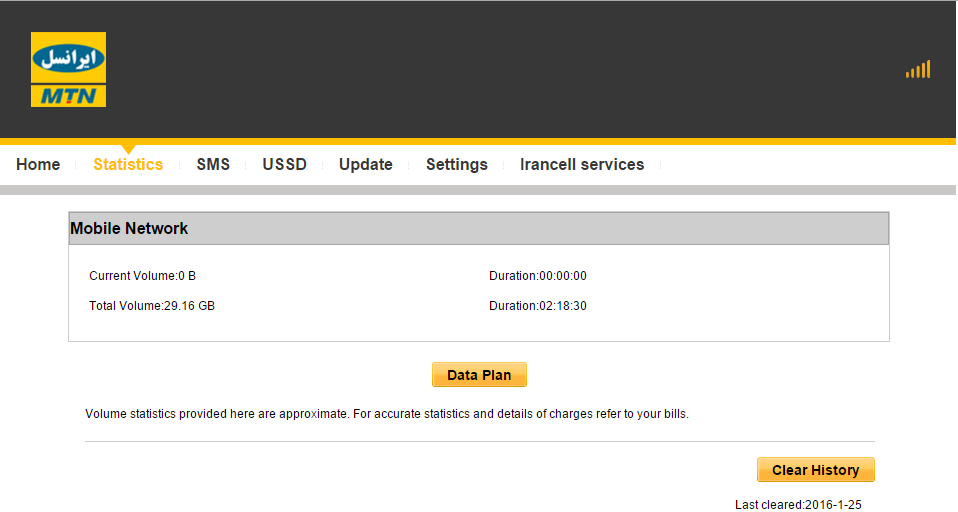Click the Mobile Network section header

click(x=479, y=229)
